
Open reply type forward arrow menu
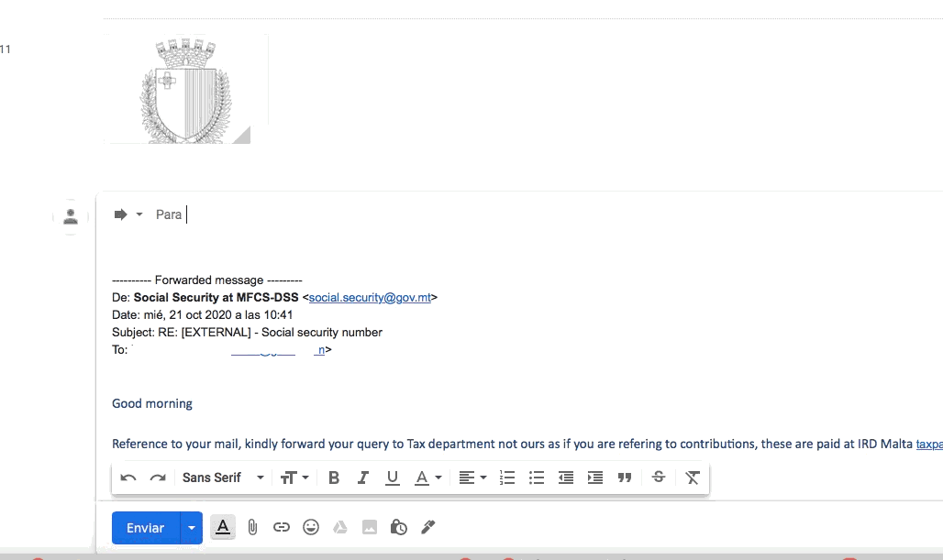[x=128, y=214]
